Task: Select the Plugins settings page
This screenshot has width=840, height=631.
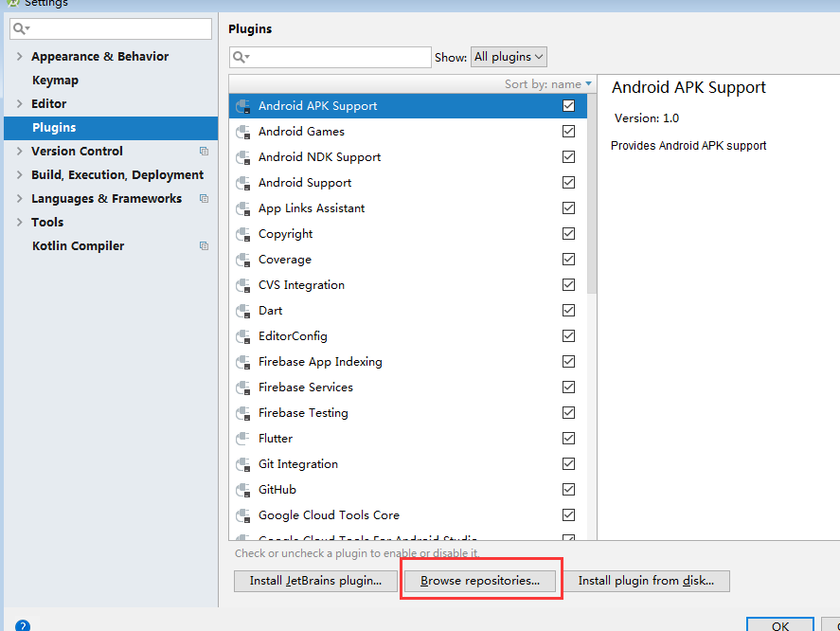Action: (x=111, y=128)
